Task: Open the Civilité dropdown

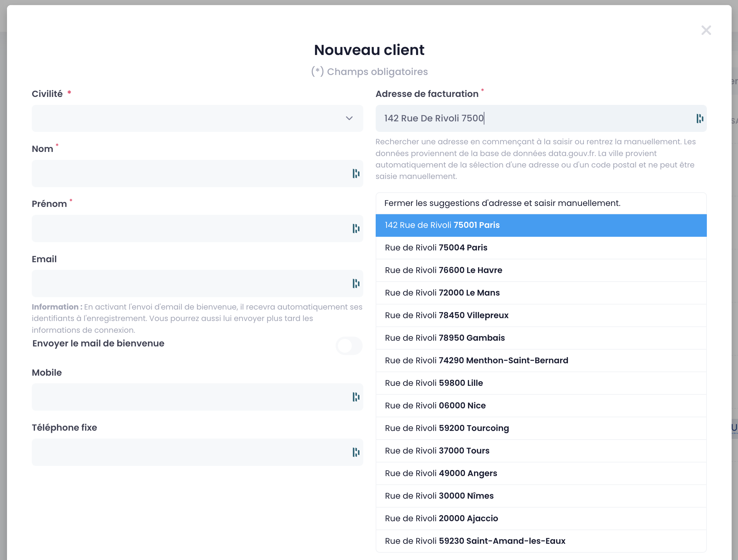Action: [197, 119]
